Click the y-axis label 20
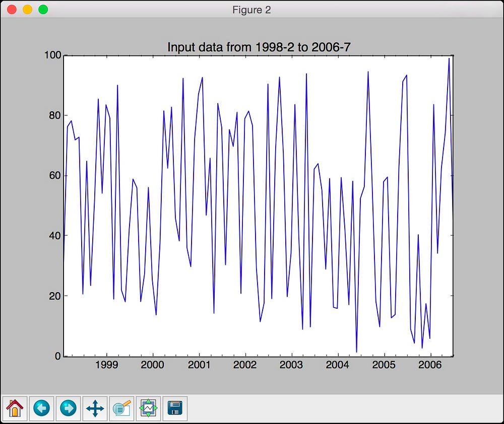 55,296
